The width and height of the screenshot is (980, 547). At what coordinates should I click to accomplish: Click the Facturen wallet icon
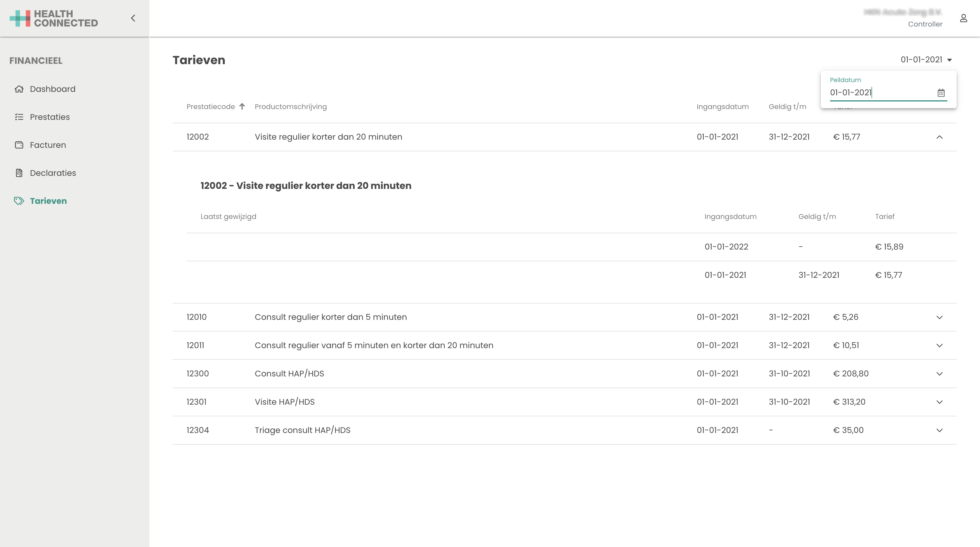pos(19,145)
